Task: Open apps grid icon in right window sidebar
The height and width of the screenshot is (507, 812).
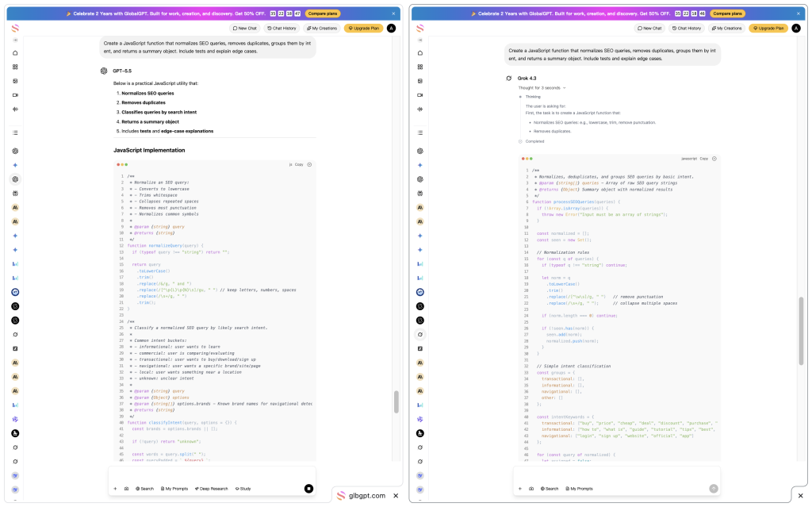Action: click(x=420, y=67)
